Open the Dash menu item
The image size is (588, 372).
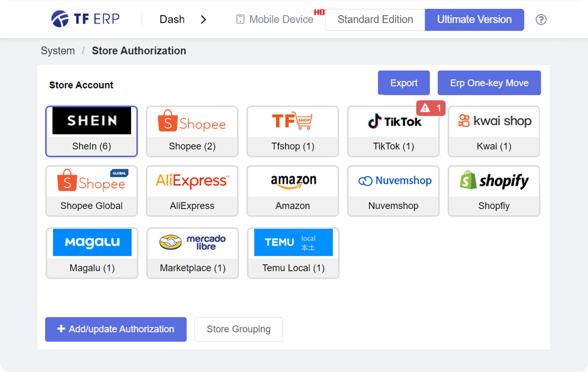click(x=172, y=19)
